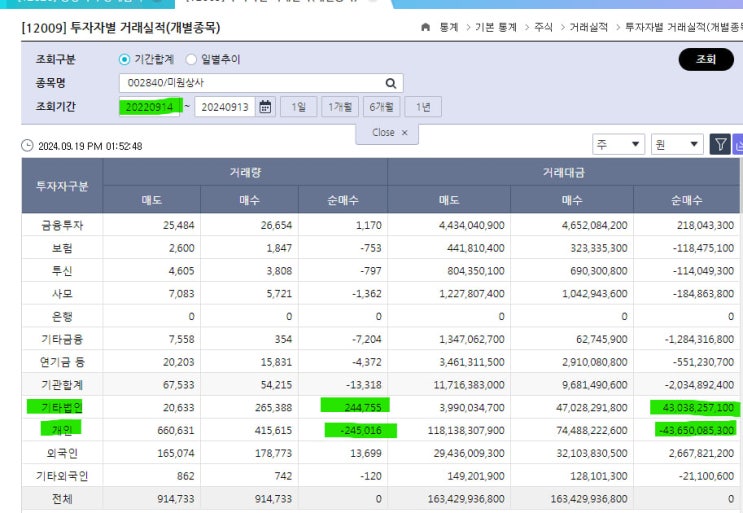
Task: Click the 투자자구분 column header
Action: [62, 186]
